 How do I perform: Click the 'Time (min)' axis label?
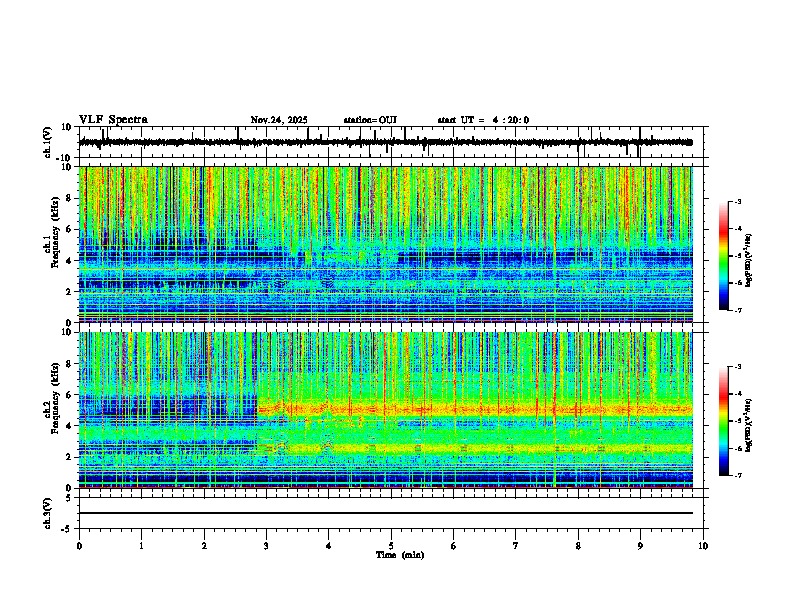point(400,555)
